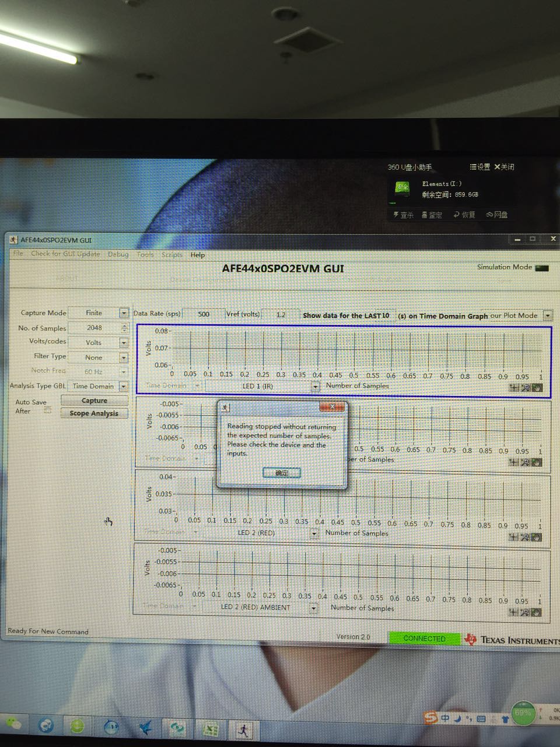Viewport: 560px width, 747px height.
Task: Click 恢复 in 360 U盘小助手
Action: click(x=464, y=215)
